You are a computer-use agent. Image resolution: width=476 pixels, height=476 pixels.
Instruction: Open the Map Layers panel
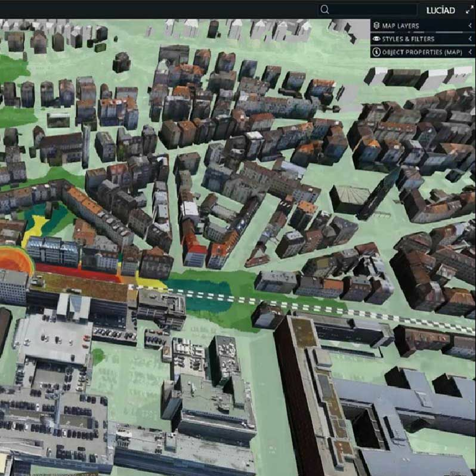[x=423, y=26]
